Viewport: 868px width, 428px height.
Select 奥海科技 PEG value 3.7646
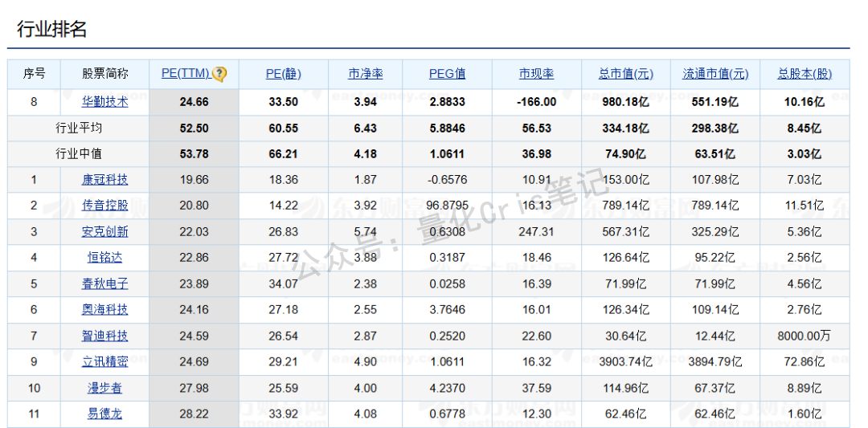coord(448,310)
